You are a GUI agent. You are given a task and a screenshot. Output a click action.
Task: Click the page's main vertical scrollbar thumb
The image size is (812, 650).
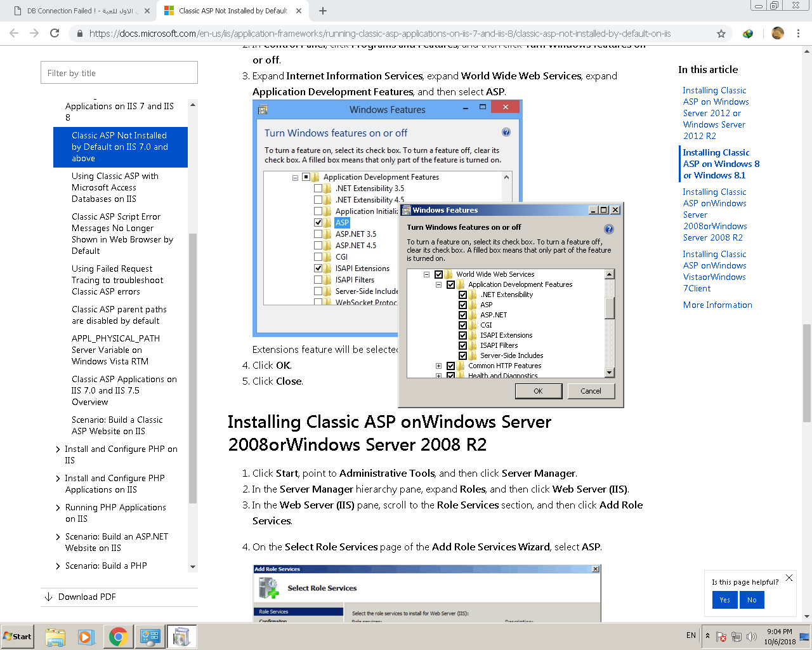pyautogui.click(x=807, y=373)
